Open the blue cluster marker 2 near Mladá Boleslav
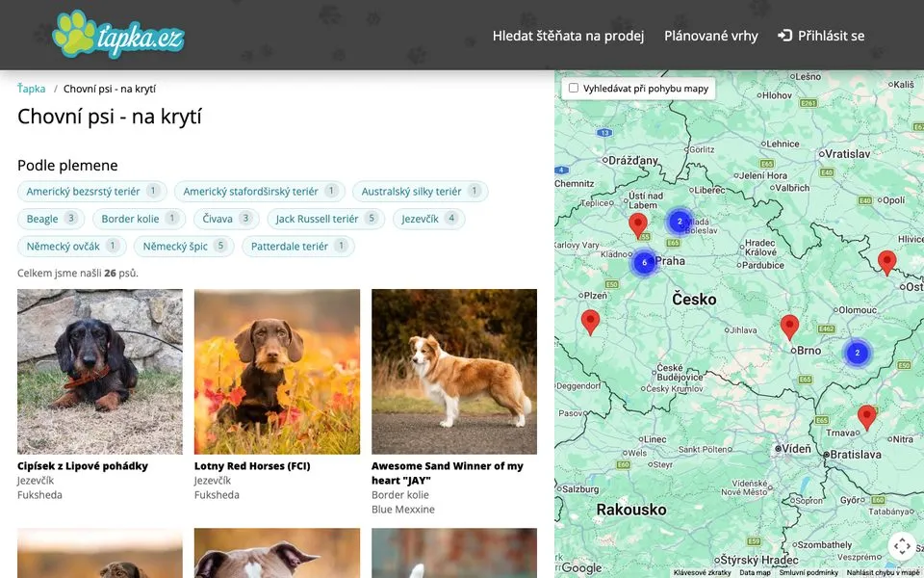Screen dimensions: 924x578 tap(680, 222)
